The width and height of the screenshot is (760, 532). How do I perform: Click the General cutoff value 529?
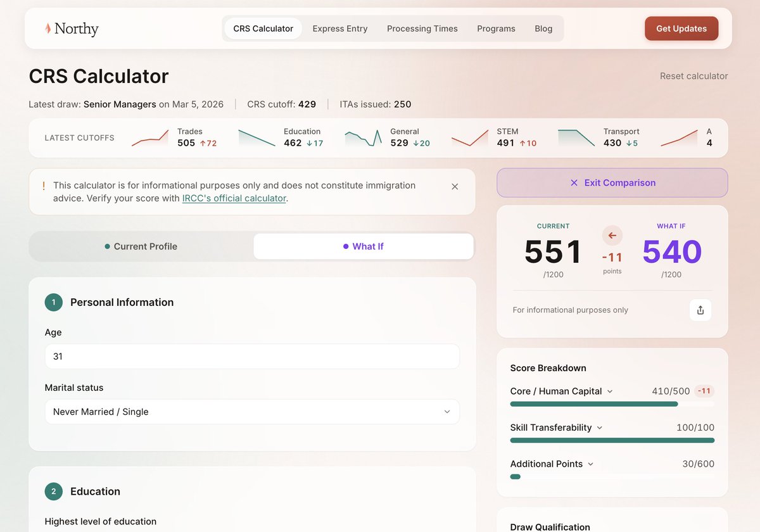(399, 143)
